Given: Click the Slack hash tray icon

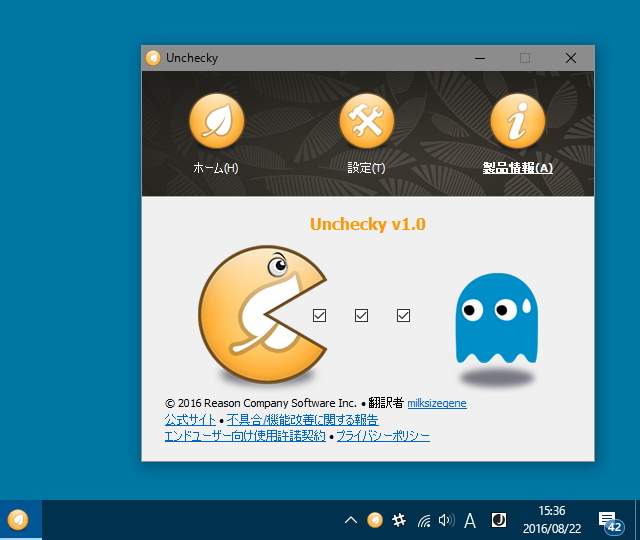Looking at the screenshot, I should click(399, 520).
